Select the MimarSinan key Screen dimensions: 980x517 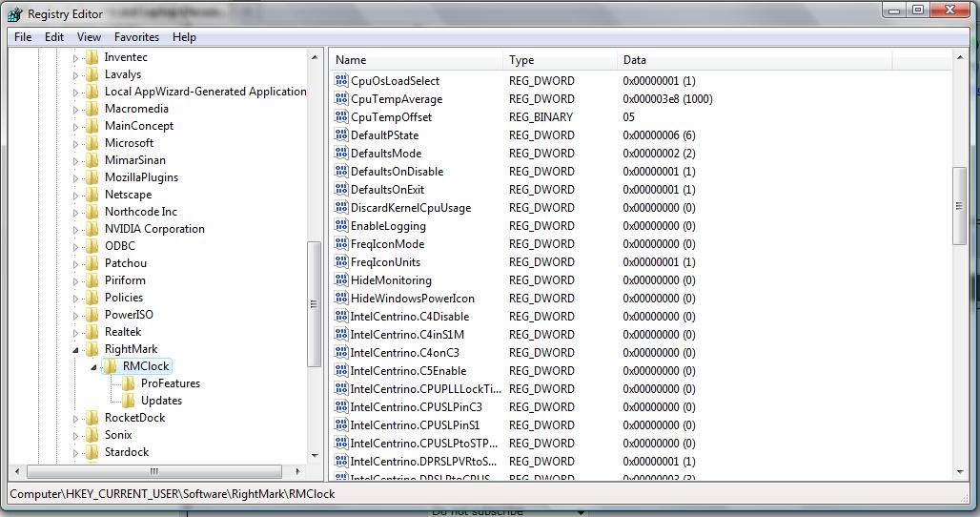[135, 160]
